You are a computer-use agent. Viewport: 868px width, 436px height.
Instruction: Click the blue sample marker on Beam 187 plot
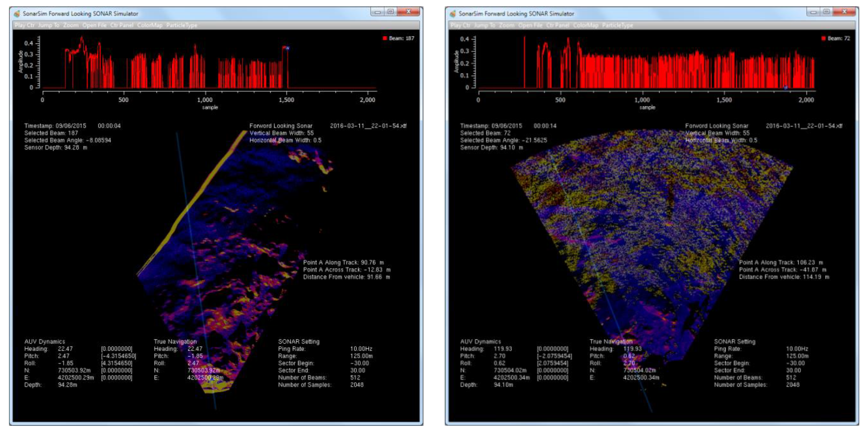(288, 48)
